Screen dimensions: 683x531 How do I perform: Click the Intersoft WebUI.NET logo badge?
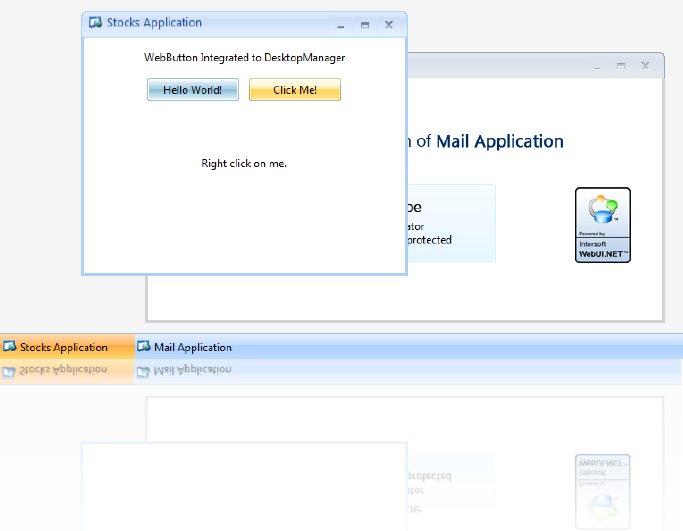[x=603, y=225]
